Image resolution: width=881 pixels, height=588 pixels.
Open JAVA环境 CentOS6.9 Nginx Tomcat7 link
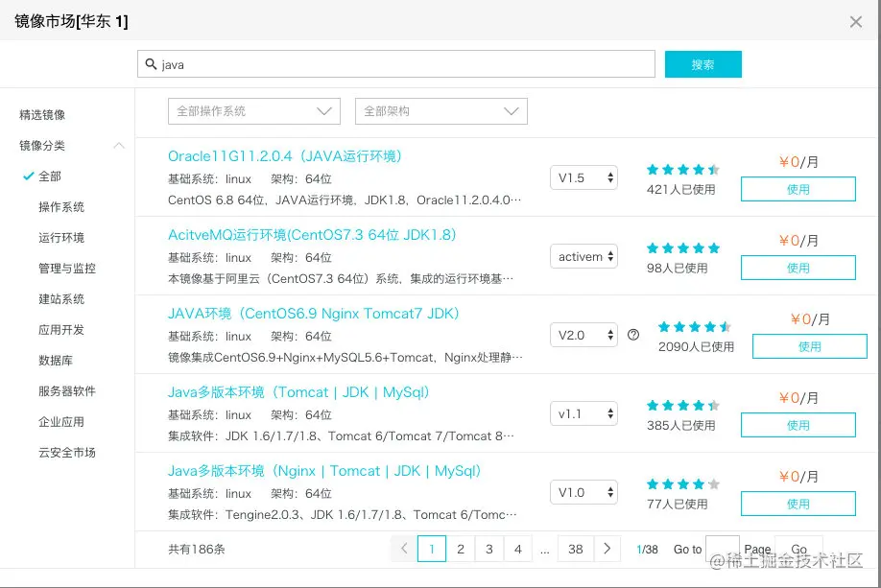[314, 314]
